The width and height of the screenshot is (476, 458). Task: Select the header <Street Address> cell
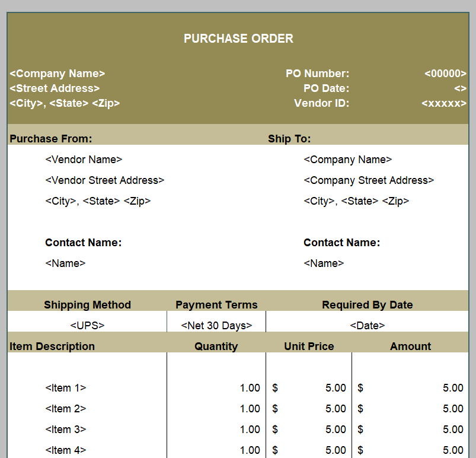(x=55, y=88)
